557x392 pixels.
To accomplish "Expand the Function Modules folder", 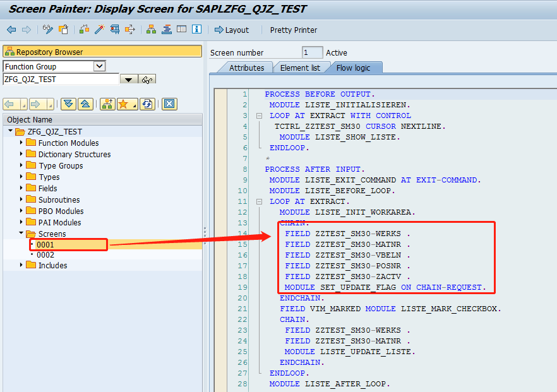I will pyautogui.click(x=21, y=143).
